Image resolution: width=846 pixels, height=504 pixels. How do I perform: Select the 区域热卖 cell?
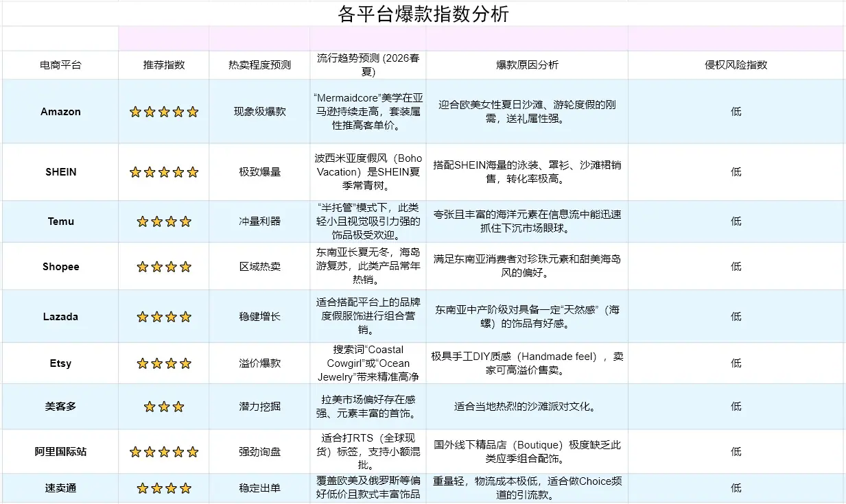259,266
